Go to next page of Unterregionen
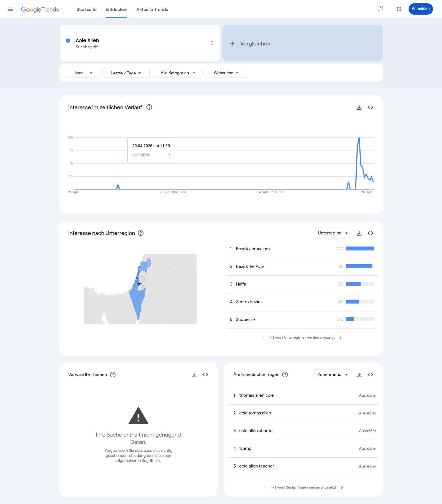The image size is (442, 504). coord(341,338)
